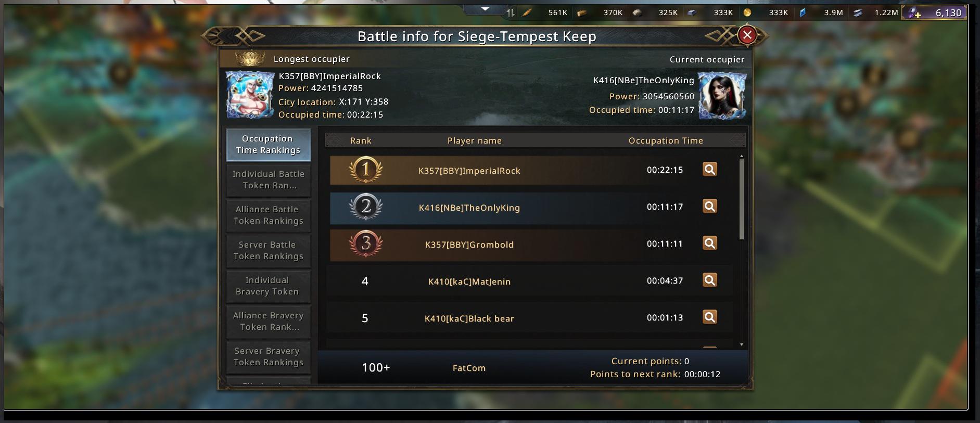Click the current occupier TheOnlyKing portrait
The width and height of the screenshot is (980, 423).
722,96
